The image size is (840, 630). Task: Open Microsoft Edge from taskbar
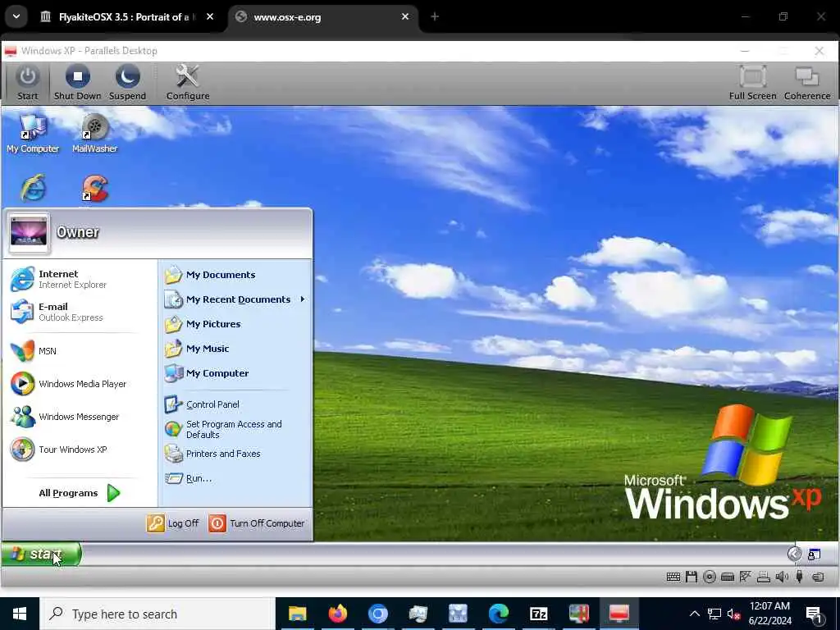click(498, 614)
